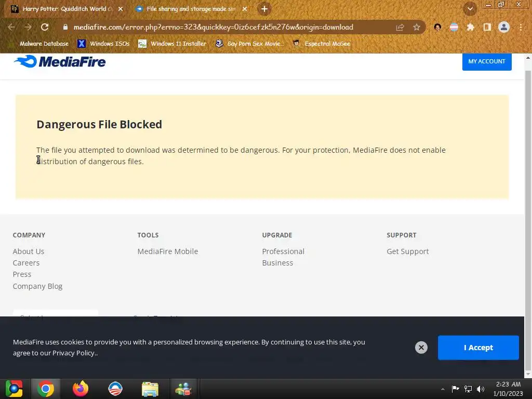This screenshot has height=399, width=532.
Task: Toggle the browser side panel
Action: (x=487, y=28)
